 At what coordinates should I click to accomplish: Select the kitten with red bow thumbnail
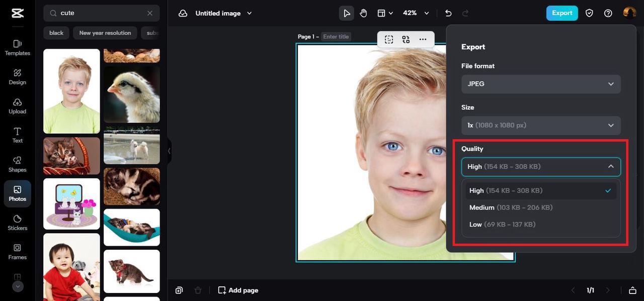tap(132, 271)
